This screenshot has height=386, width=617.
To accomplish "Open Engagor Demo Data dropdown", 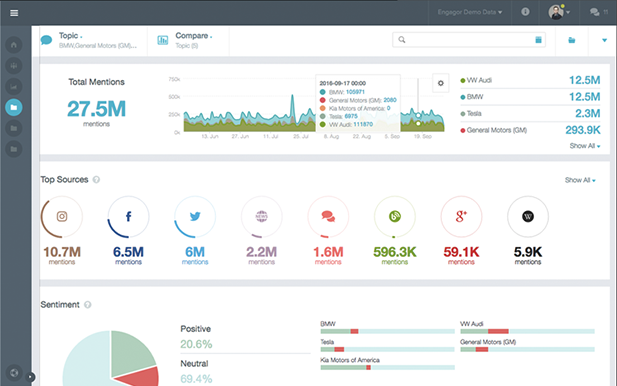I will coord(470,12).
